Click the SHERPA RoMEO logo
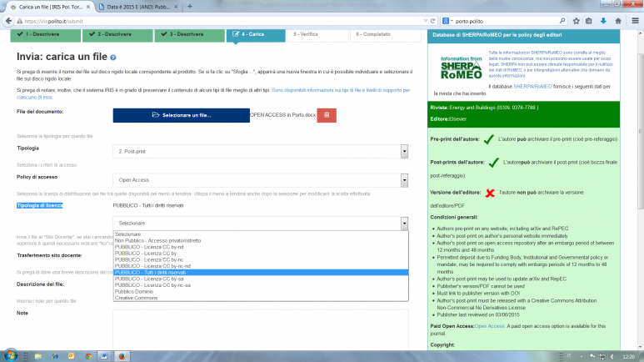The height and width of the screenshot is (362, 644). pos(462,68)
